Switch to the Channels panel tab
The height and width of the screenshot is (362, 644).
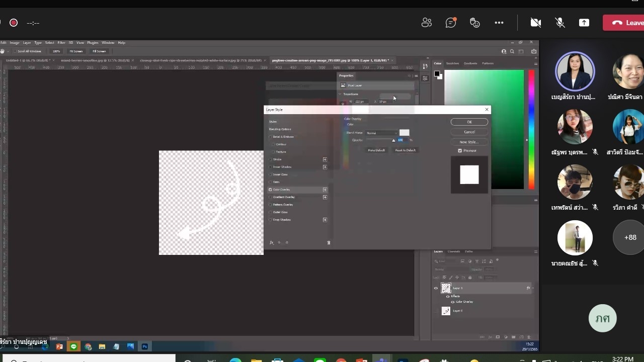[x=454, y=251]
